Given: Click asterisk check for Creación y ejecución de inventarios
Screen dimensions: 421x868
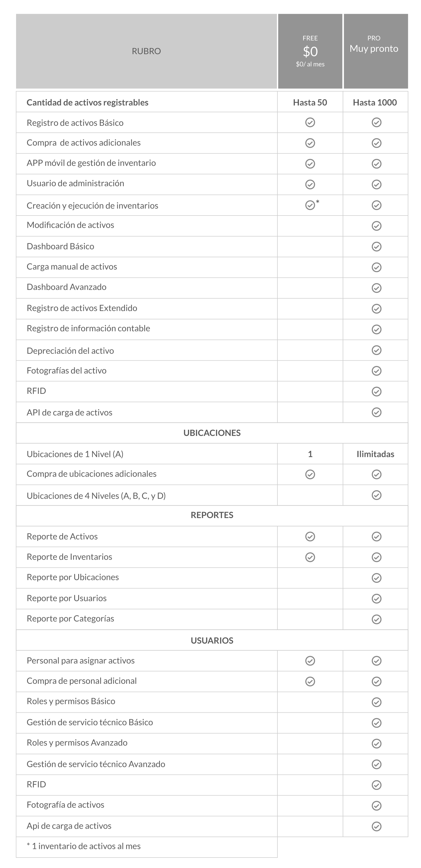Looking at the screenshot, I should coord(310,205).
